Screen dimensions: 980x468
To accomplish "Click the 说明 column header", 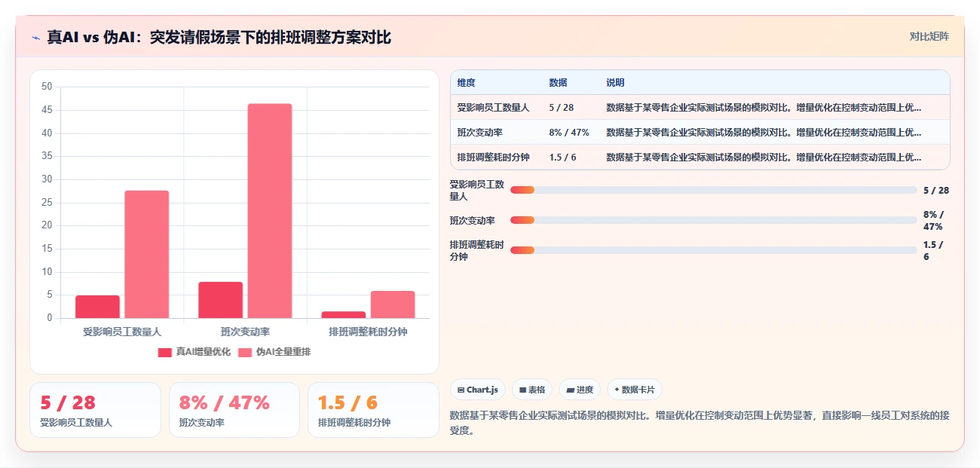I will (615, 83).
